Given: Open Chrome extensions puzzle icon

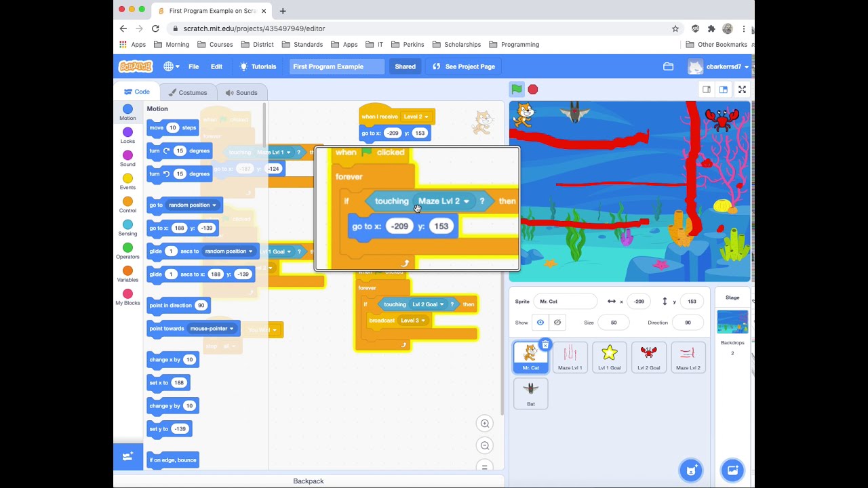Looking at the screenshot, I should coord(711,28).
